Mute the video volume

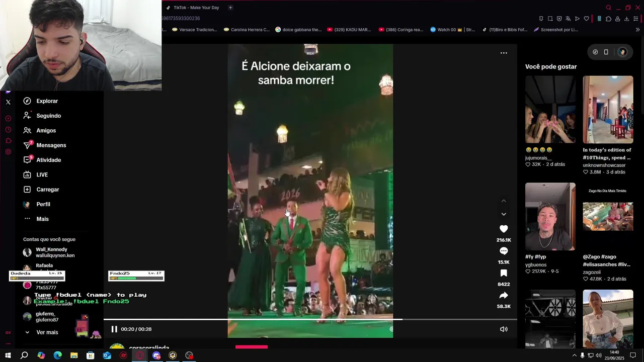[x=504, y=329]
